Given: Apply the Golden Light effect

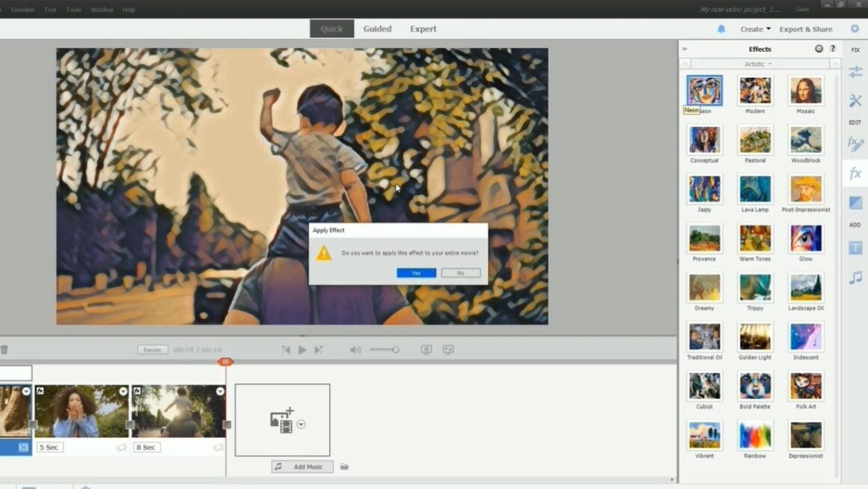Looking at the screenshot, I should point(755,336).
